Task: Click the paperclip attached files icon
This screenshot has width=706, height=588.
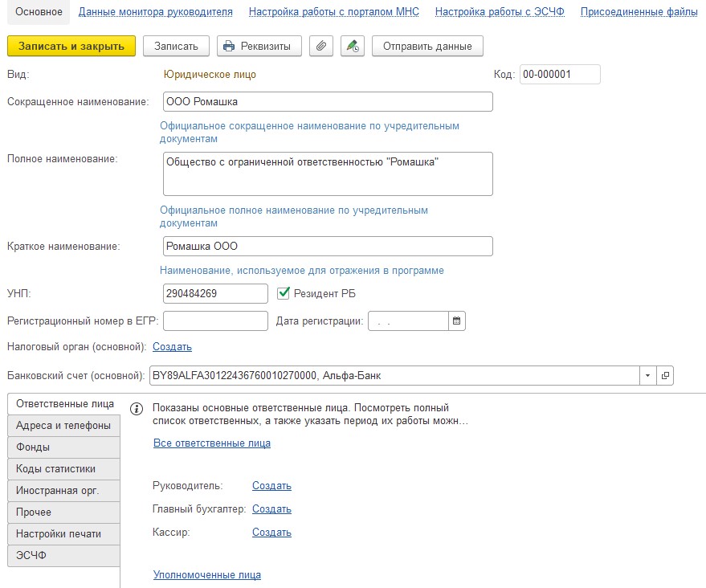Action: [321, 46]
